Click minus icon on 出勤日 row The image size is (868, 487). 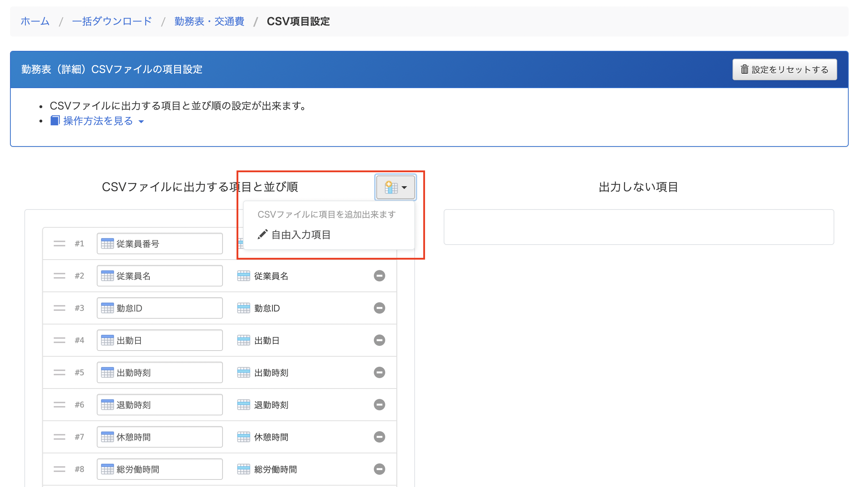[379, 340]
